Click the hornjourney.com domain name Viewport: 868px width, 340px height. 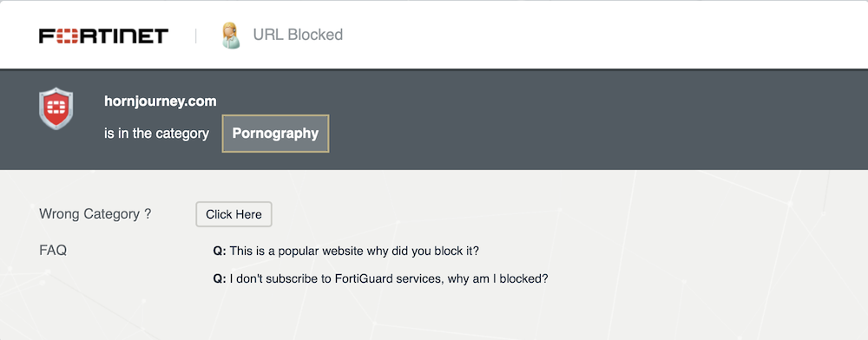161,101
